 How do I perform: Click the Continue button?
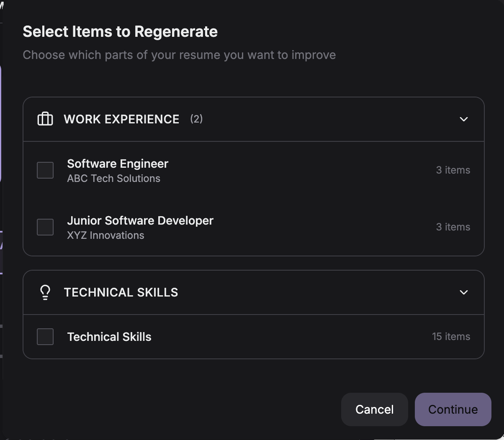[453, 409]
